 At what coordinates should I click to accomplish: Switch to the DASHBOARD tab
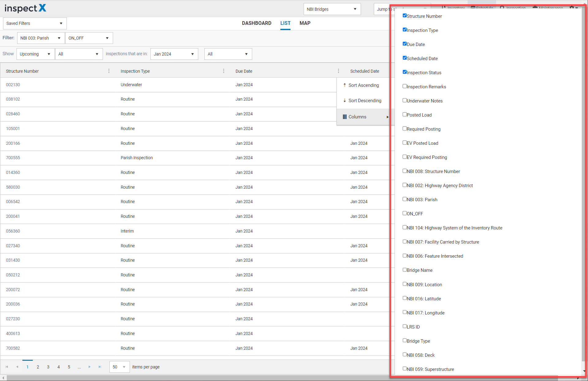pos(256,23)
